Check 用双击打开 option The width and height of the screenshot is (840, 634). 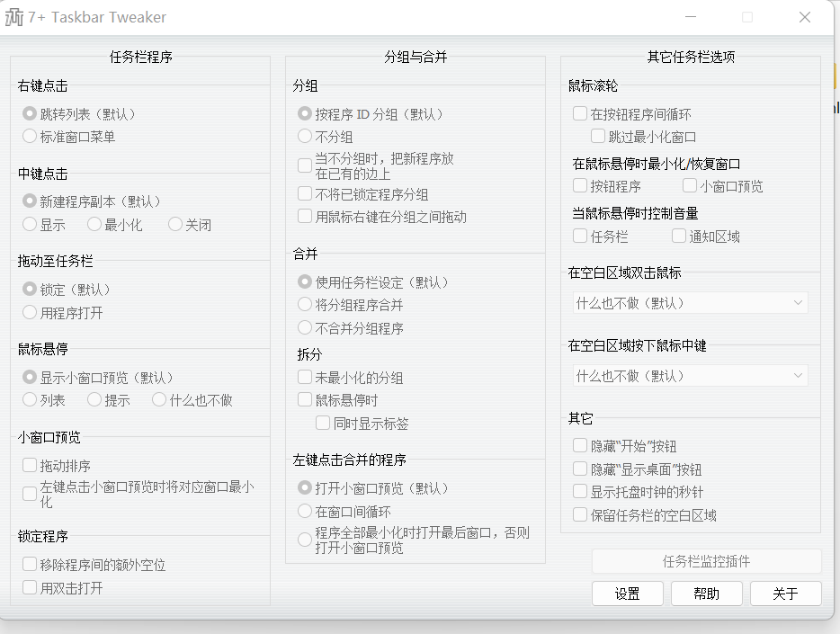(31, 588)
